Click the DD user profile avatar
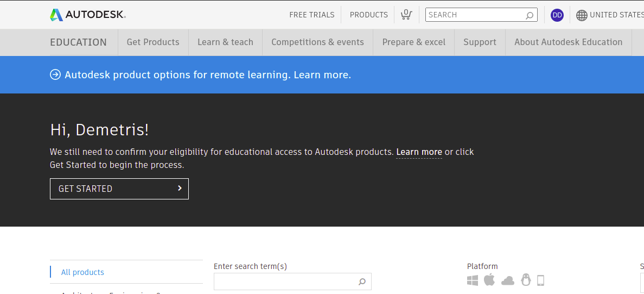 point(557,15)
